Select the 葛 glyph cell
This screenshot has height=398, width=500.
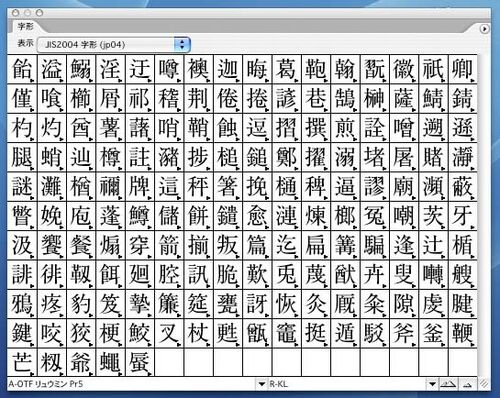287,69
